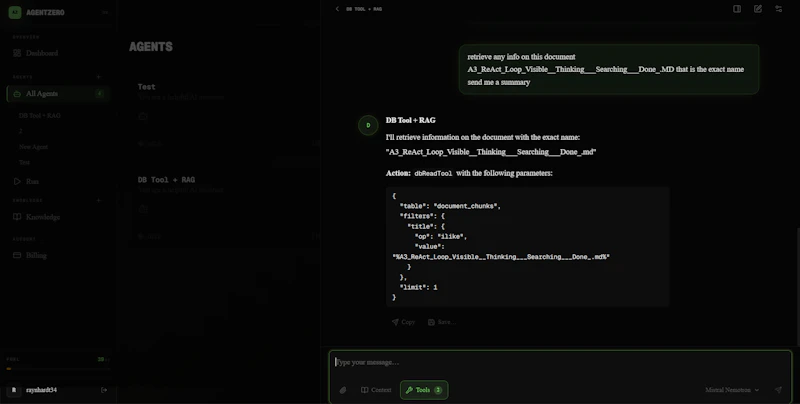Click the AGENTS page heading
This screenshot has height=404, width=800.
pyautogui.click(x=151, y=46)
